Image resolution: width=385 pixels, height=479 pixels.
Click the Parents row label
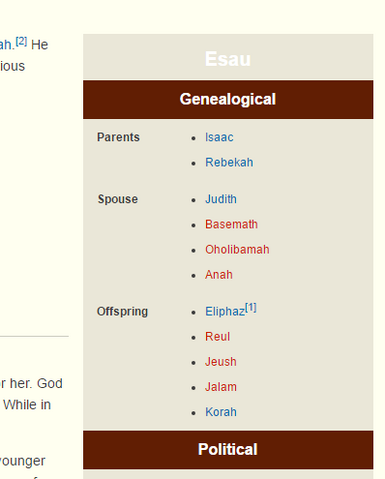pos(118,137)
